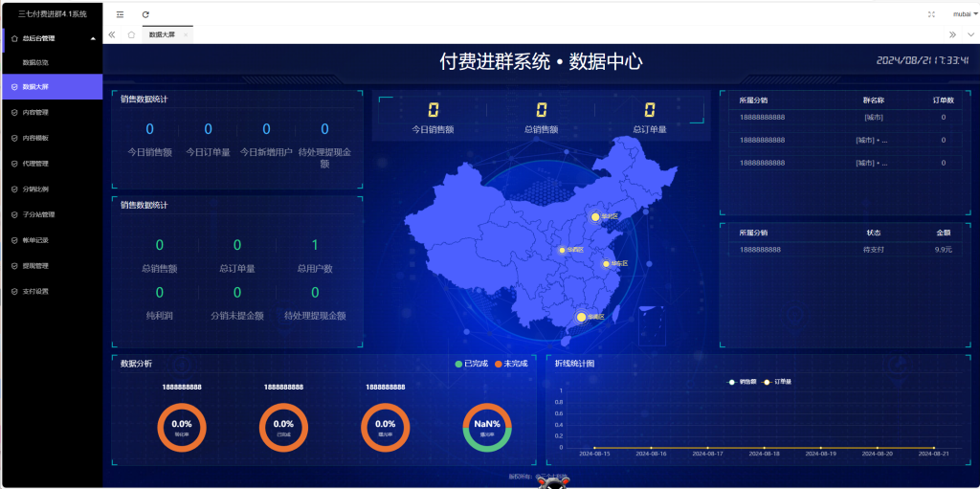Click the 今日订单量 statistic

point(208,140)
